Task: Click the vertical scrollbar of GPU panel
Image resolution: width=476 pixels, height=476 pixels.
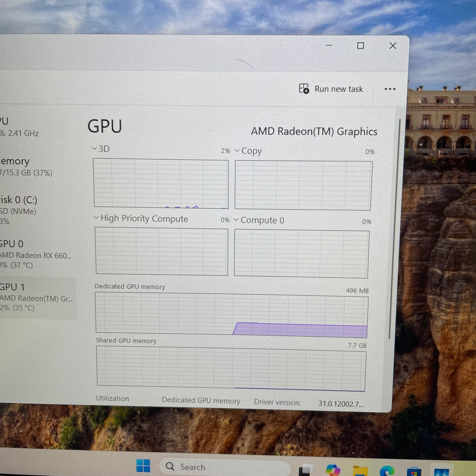Action: [394, 229]
